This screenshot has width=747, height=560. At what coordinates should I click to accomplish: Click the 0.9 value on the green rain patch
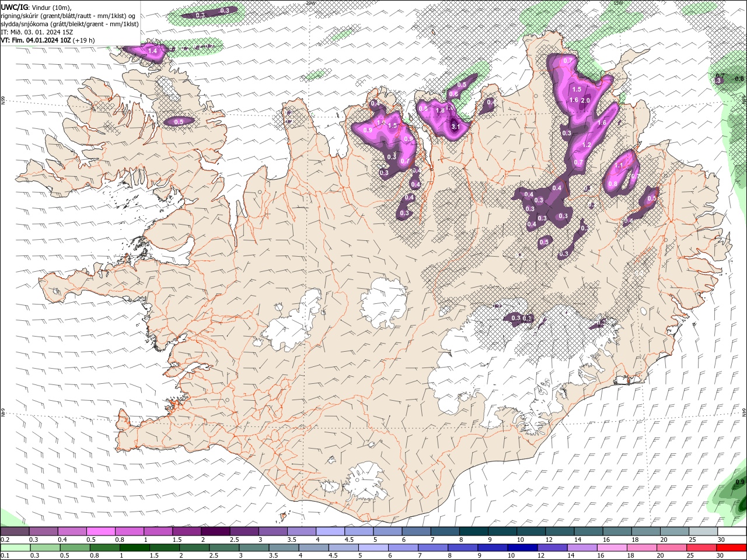pyautogui.click(x=739, y=482)
